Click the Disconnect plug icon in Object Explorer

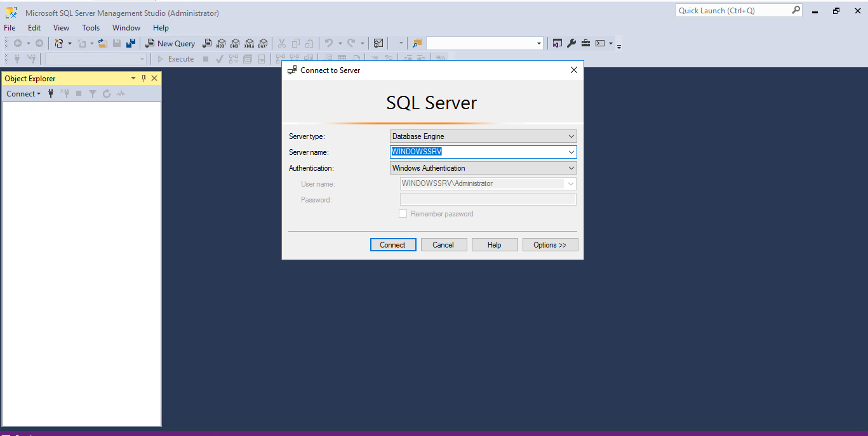tap(65, 93)
